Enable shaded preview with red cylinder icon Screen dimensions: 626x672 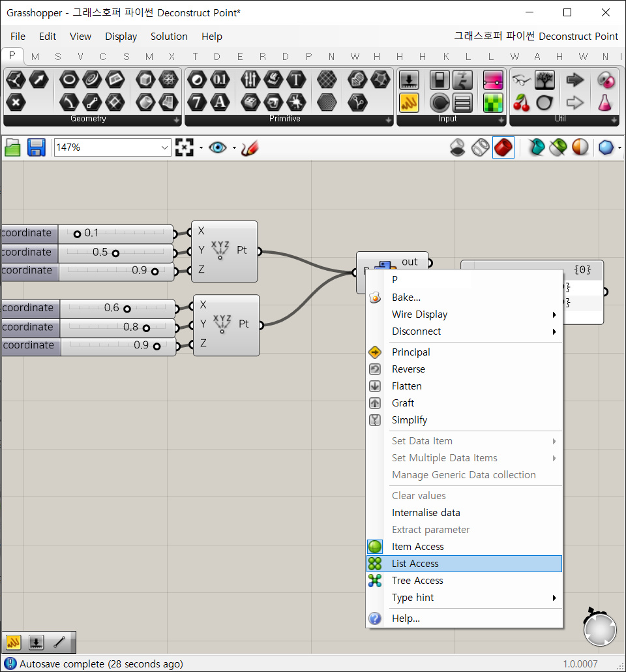pos(503,148)
